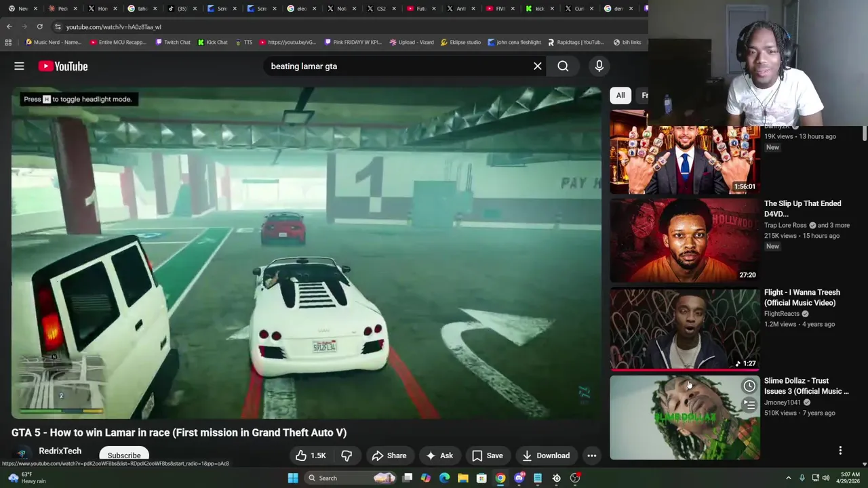Like the video with thumbs up
This screenshot has width=868, height=488.
coord(311,455)
